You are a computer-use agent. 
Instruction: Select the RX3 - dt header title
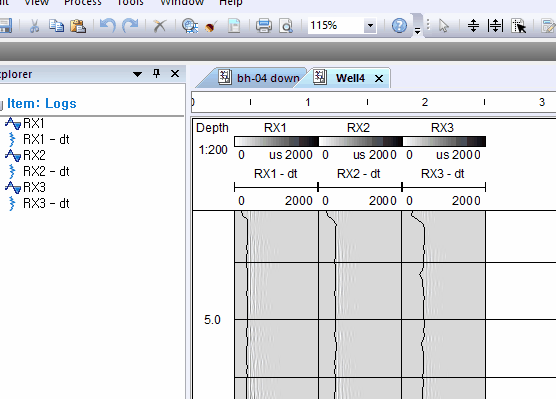[443, 174]
